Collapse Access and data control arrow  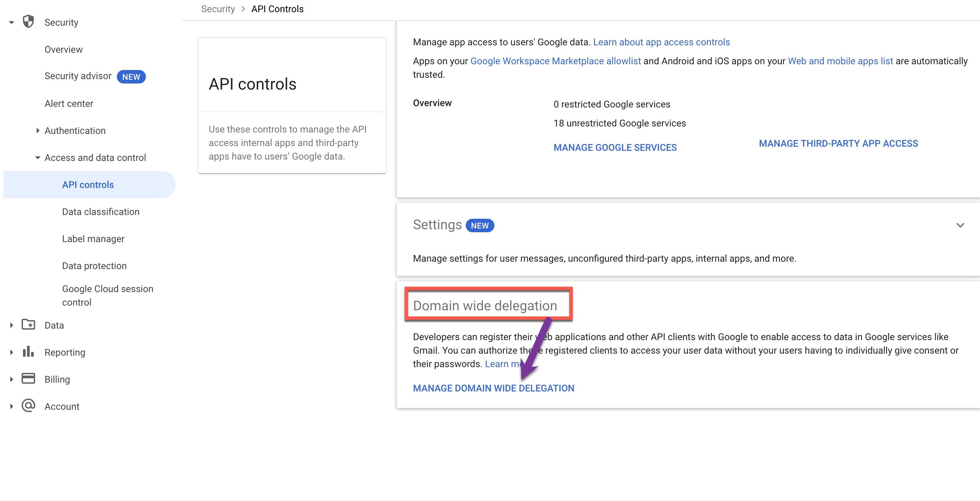click(38, 158)
